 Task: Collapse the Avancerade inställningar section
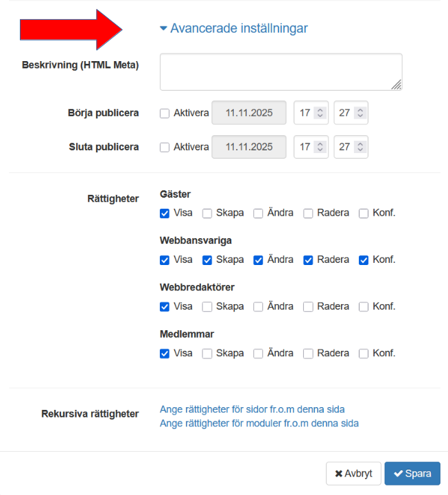233,28
